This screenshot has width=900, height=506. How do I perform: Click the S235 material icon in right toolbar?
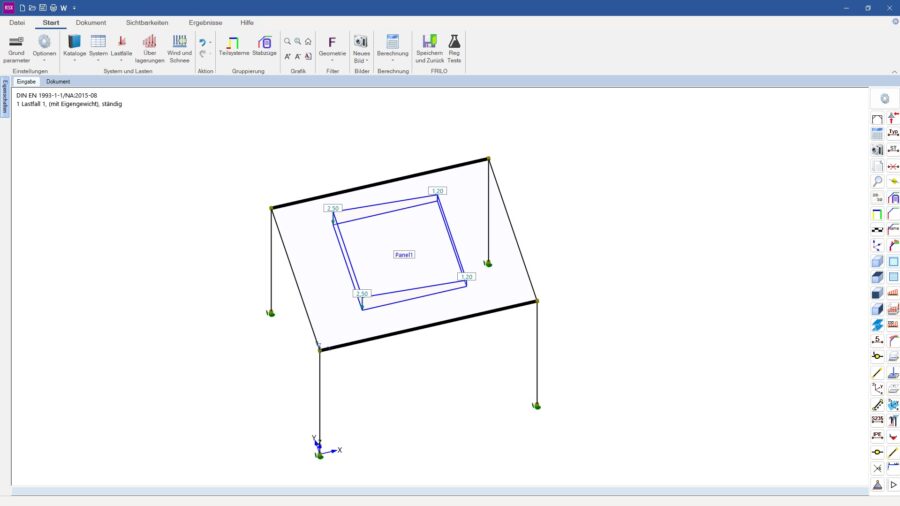(x=877, y=420)
